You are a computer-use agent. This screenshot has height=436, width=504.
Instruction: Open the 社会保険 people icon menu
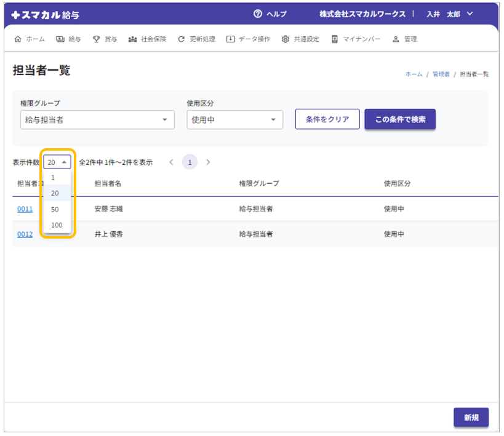132,39
